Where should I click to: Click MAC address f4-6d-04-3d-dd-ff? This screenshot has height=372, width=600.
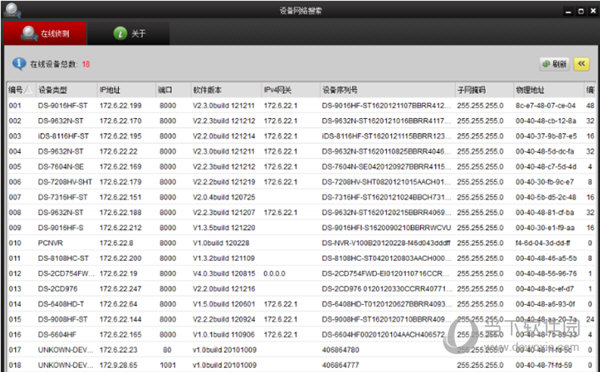coord(543,243)
